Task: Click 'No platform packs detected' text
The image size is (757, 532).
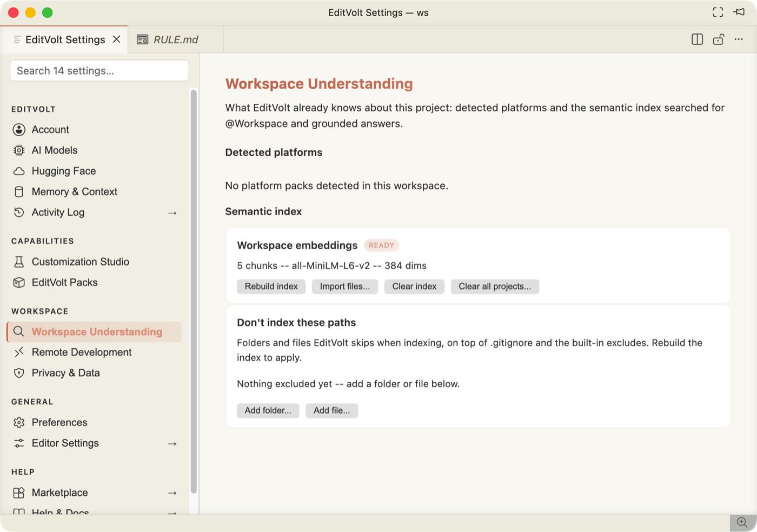Action: coord(337,186)
